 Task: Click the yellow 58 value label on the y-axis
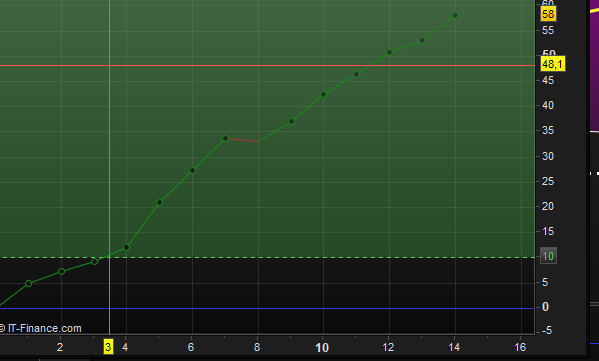point(548,15)
